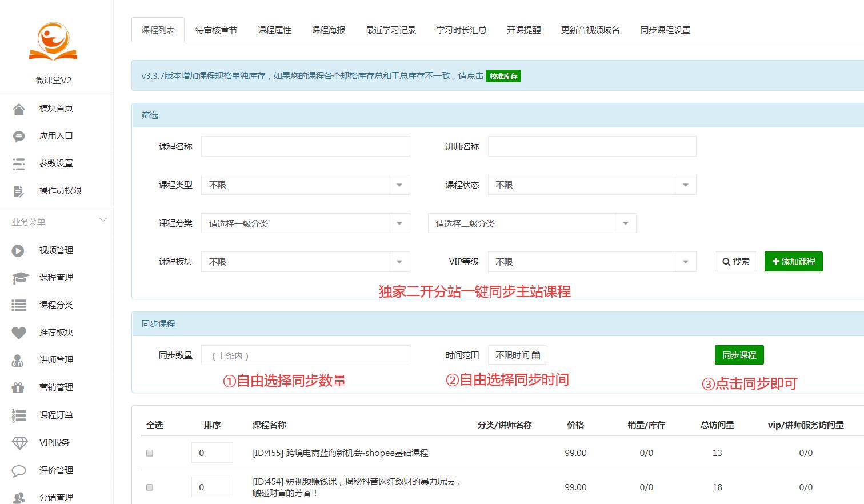The image size is (864, 504).
Task: Focus the 讲师名称 input field
Action: (x=592, y=146)
